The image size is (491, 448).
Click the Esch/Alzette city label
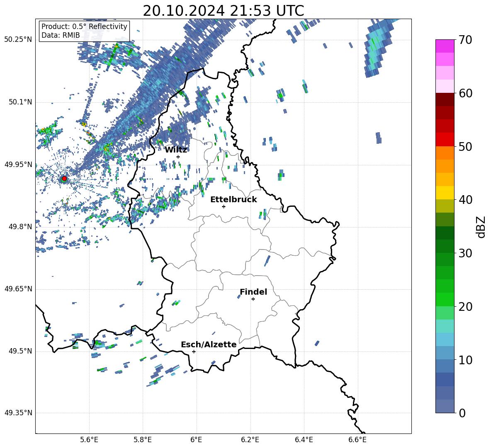click(x=209, y=344)
